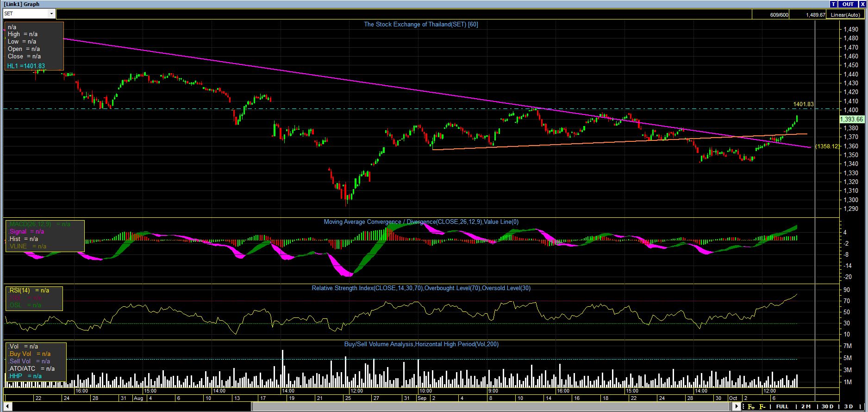Click the 9:00 time axis label
The height and width of the screenshot is (412, 868).
click(x=493, y=391)
